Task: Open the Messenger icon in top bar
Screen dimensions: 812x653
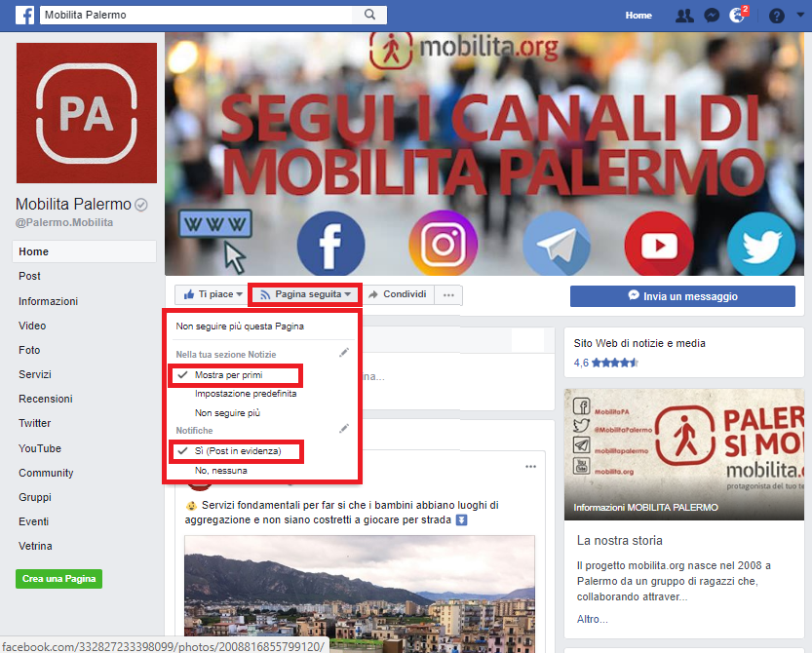Action: tap(712, 16)
